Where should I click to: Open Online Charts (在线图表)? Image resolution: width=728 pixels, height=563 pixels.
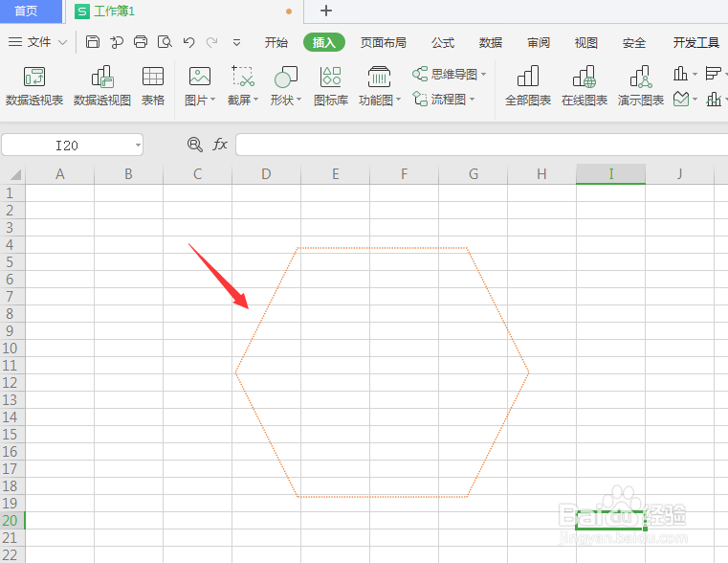[x=585, y=86]
